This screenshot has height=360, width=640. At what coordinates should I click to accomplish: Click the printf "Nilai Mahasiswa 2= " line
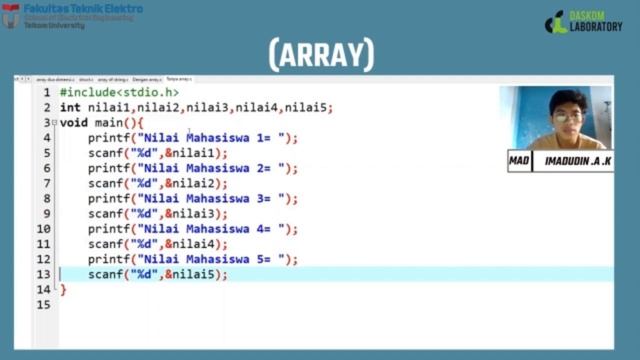tap(193, 168)
